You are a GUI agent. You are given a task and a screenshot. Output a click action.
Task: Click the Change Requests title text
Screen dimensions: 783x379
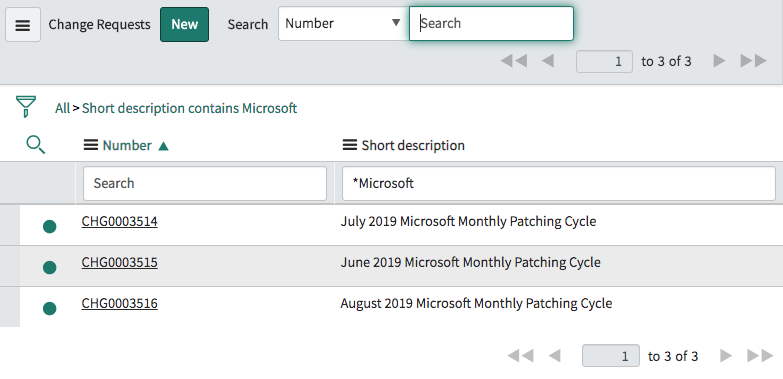point(99,24)
